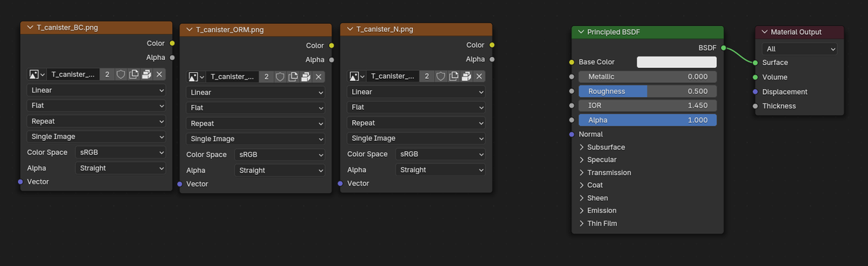Click the Base Color white swatch
This screenshot has width=868, height=266.
point(676,62)
